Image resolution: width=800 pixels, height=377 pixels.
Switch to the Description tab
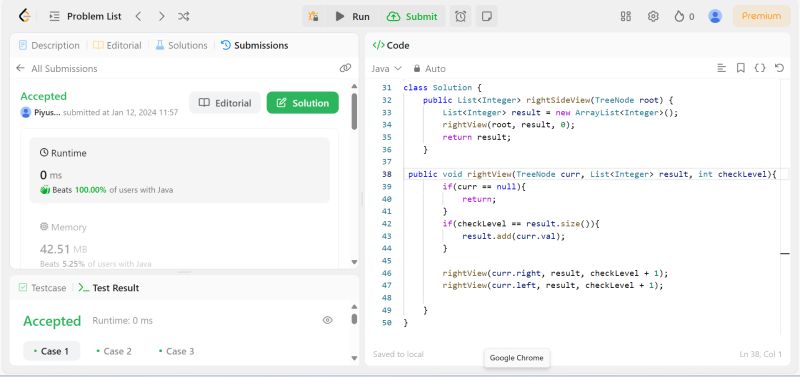(x=49, y=45)
